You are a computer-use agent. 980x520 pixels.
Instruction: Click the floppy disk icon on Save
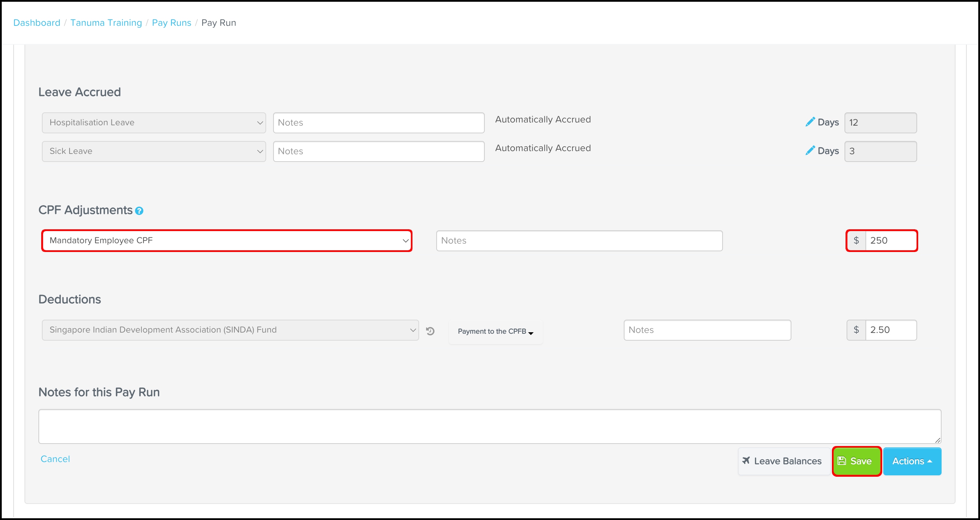click(842, 461)
